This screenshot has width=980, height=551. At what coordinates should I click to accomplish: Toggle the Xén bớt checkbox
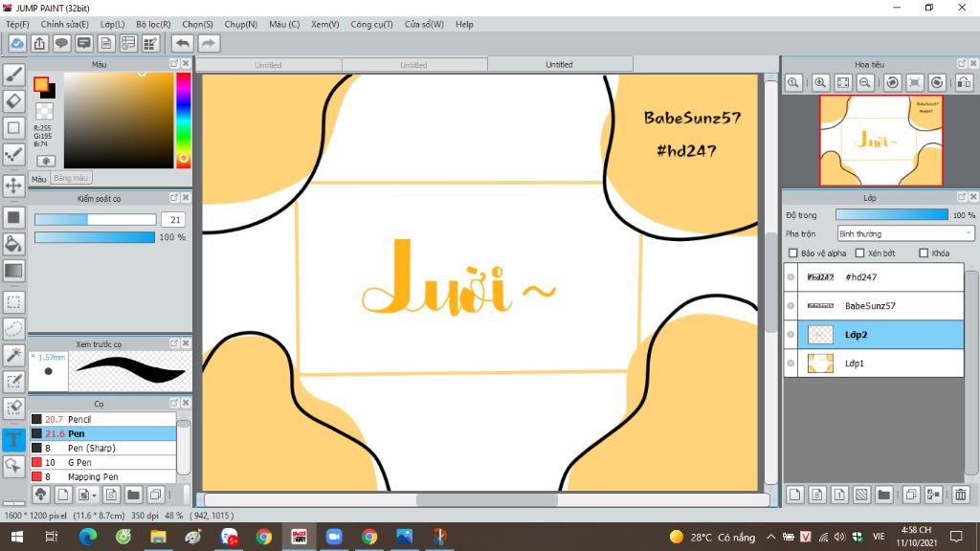859,253
